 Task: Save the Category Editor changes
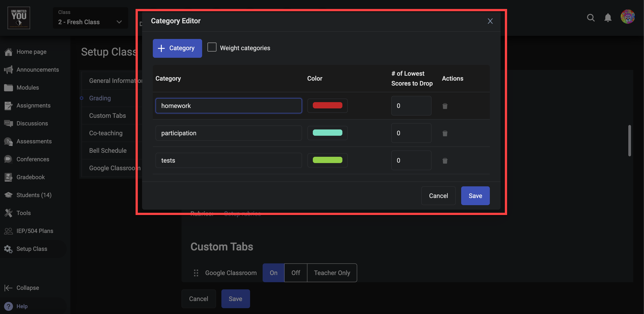(x=475, y=196)
